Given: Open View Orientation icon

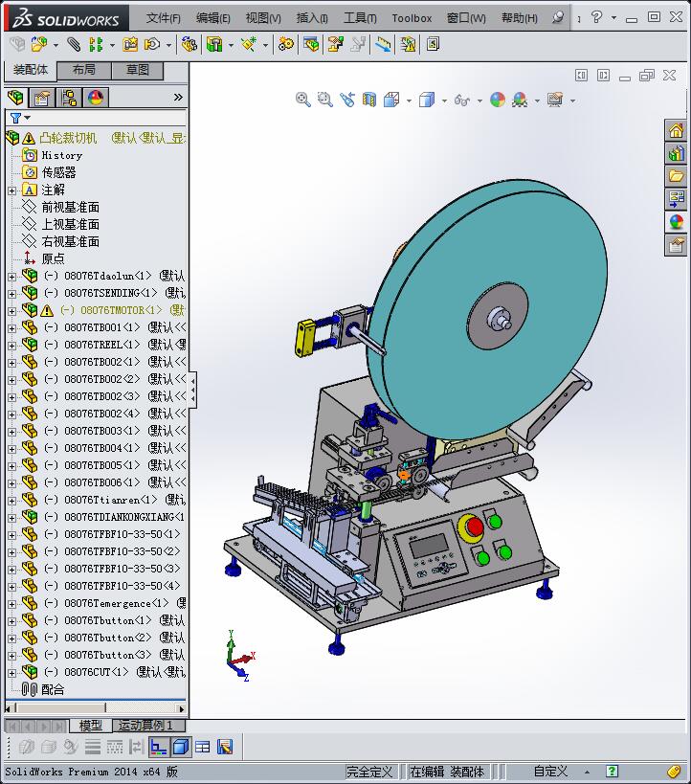Looking at the screenshot, I should 391,100.
